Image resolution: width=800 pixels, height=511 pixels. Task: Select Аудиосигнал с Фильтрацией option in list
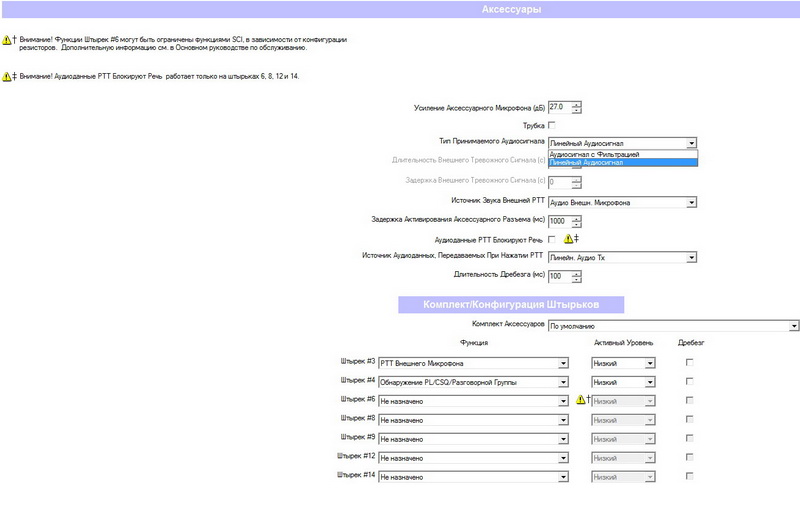pyautogui.click(x=623, y=154)
